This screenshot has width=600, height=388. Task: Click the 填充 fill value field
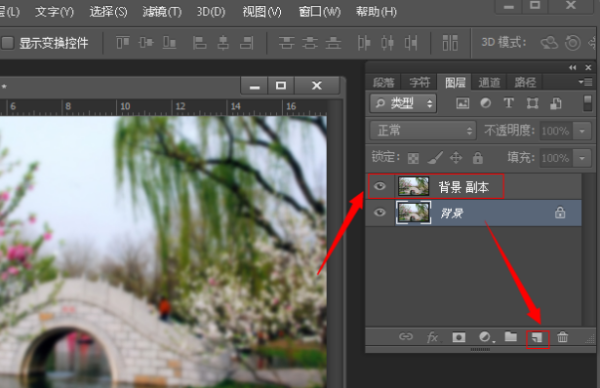pos(555,158)
